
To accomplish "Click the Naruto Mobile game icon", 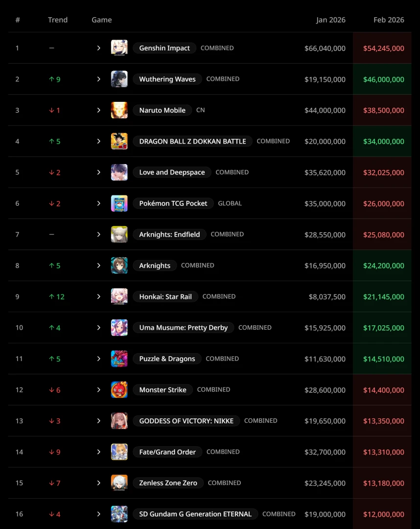I will point(119,110).
